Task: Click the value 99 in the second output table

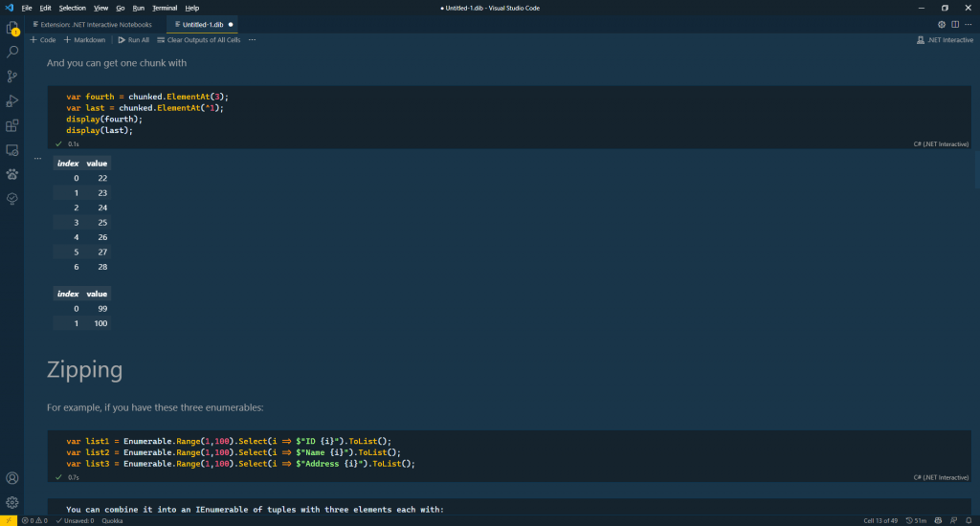Action: (102, 309)
